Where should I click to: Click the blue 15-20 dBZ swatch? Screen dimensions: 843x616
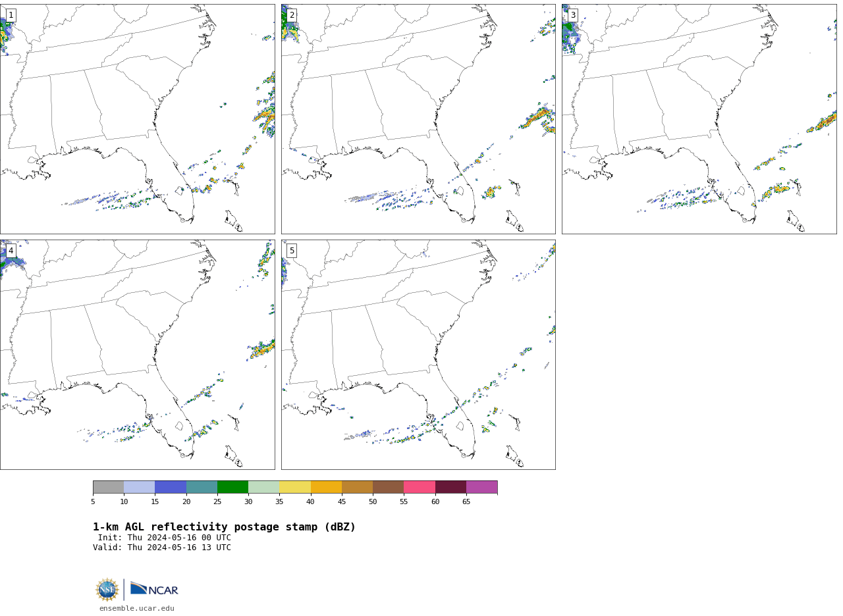(171, 487)
